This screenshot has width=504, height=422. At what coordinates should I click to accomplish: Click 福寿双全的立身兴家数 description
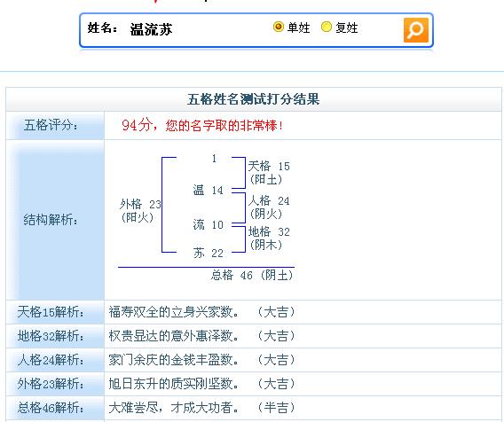click(x=174, y=312)
